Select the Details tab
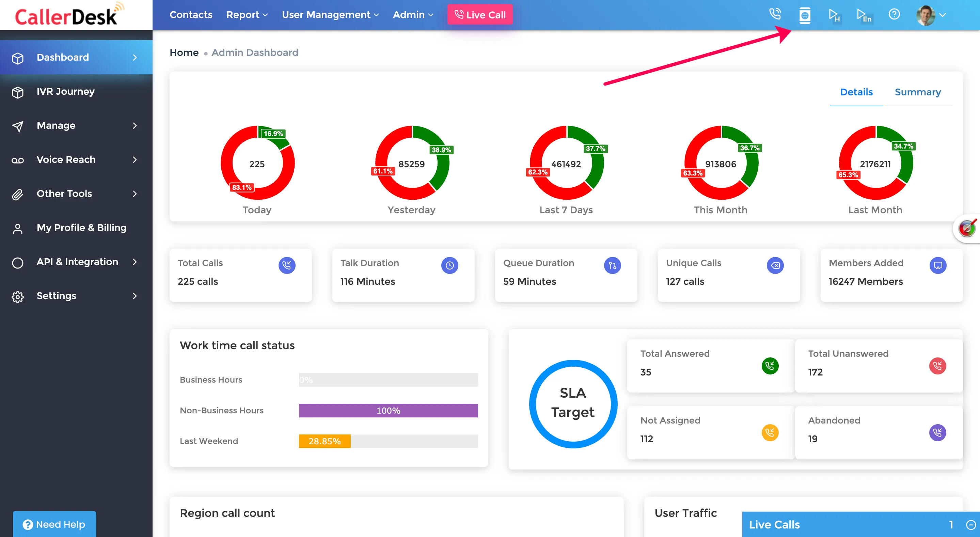The width and height of the screenshot is (980, 537). point(856,92)
